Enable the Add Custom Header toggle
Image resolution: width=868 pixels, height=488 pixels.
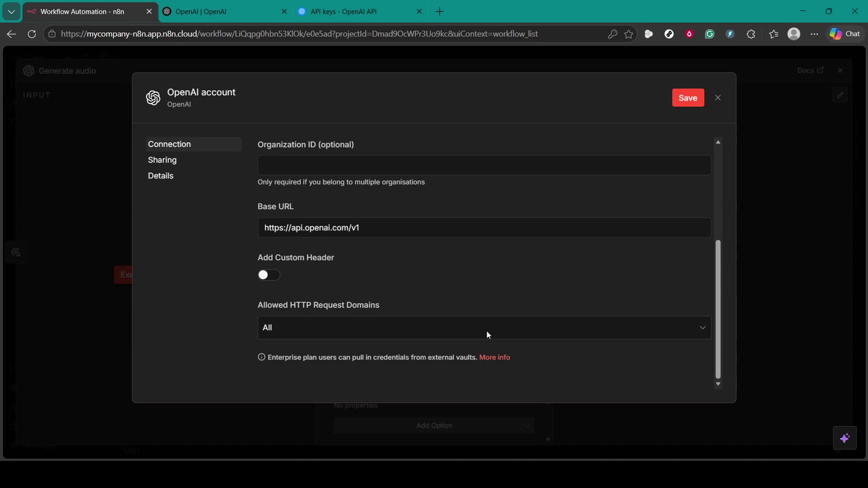pyautogui.click(x=269, y=275)
